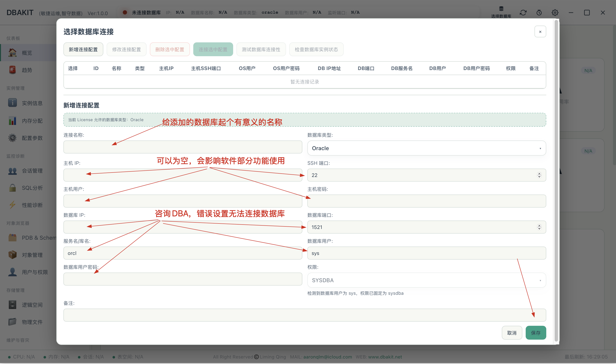Click the 取消 cancel button
616x364 pixels.
(x=512, y=333)
